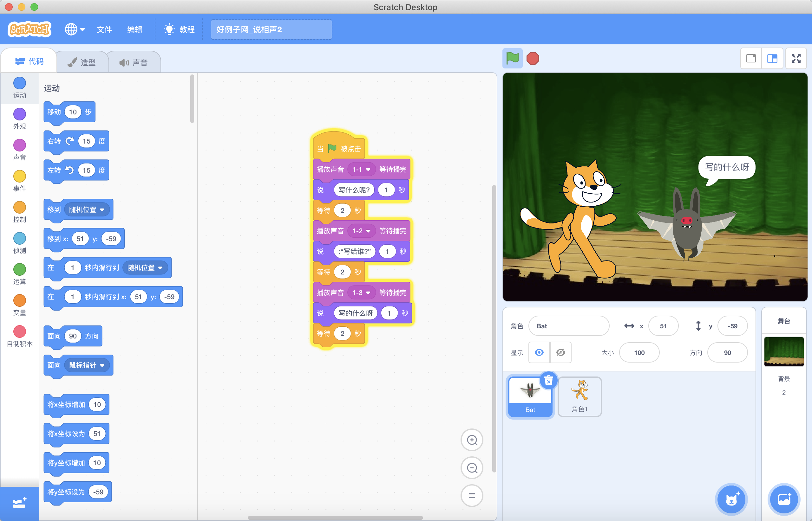
Task: Select the stage backdrop thumbnail
Action: 784,351
